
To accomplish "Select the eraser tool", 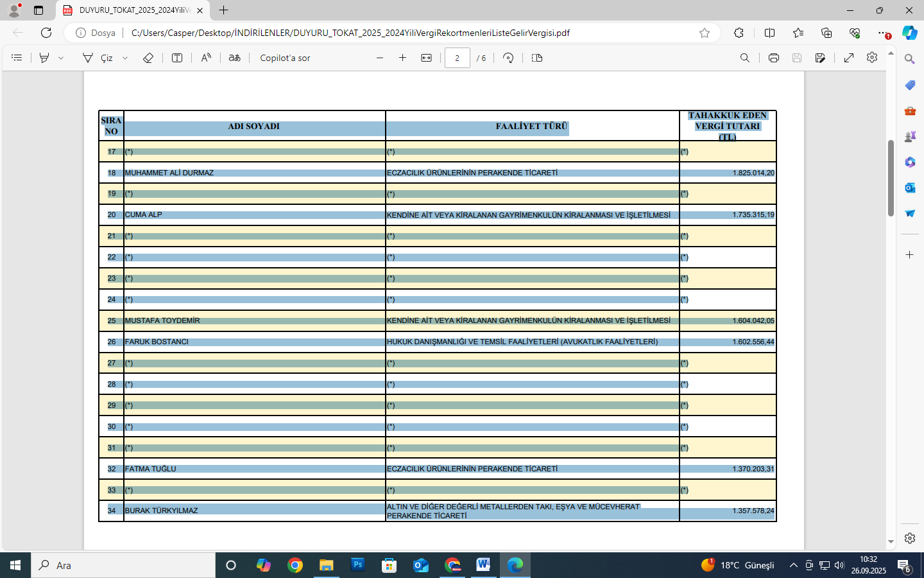I will (148, 58).
